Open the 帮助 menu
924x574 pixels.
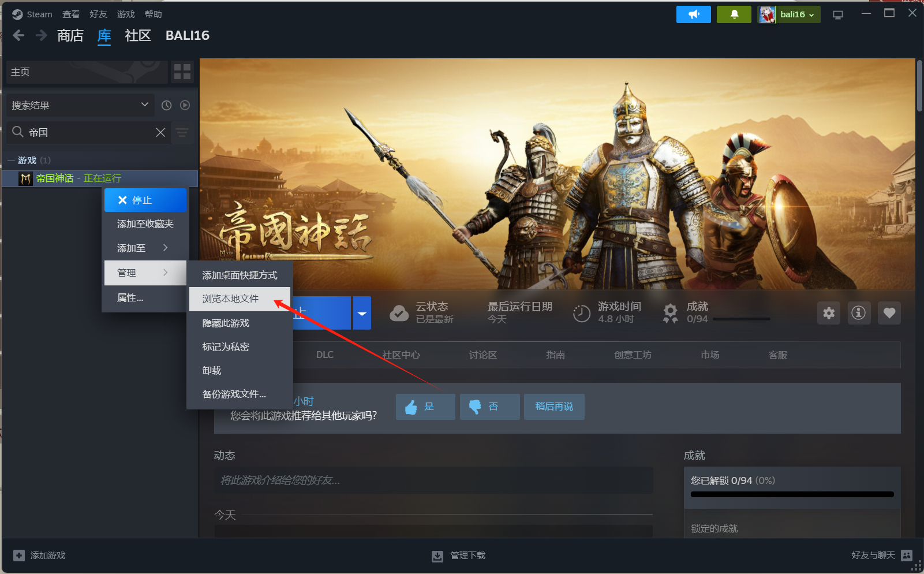point(154,14)
